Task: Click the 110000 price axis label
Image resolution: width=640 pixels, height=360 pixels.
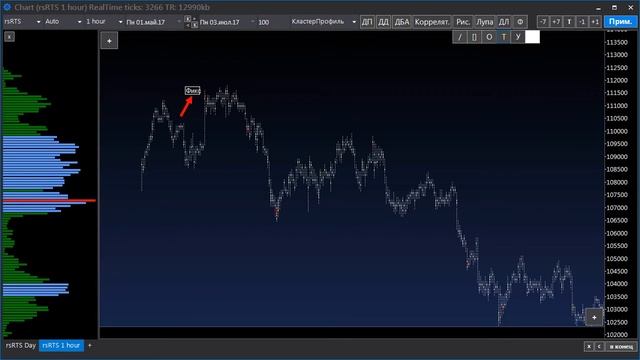Action: [x=617, y=131]
